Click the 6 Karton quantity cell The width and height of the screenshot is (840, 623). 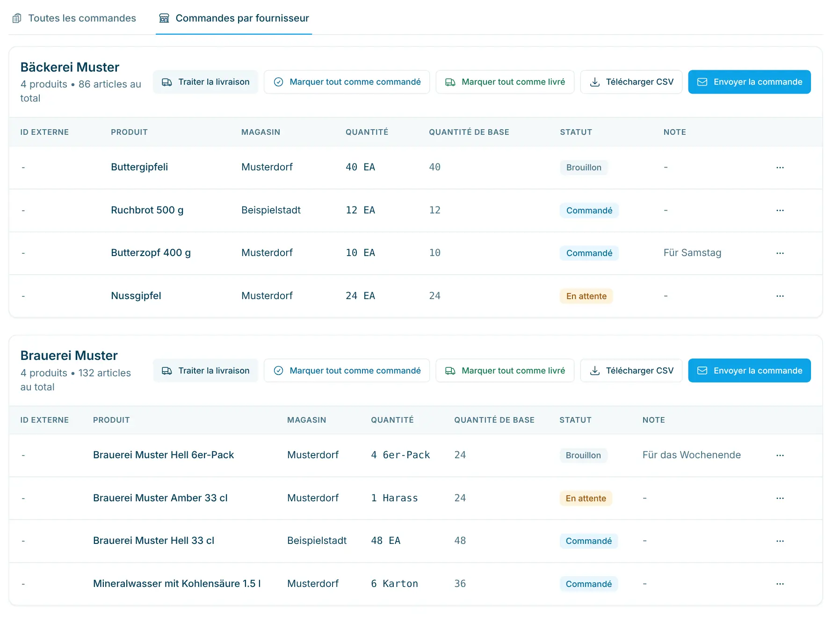394,584
